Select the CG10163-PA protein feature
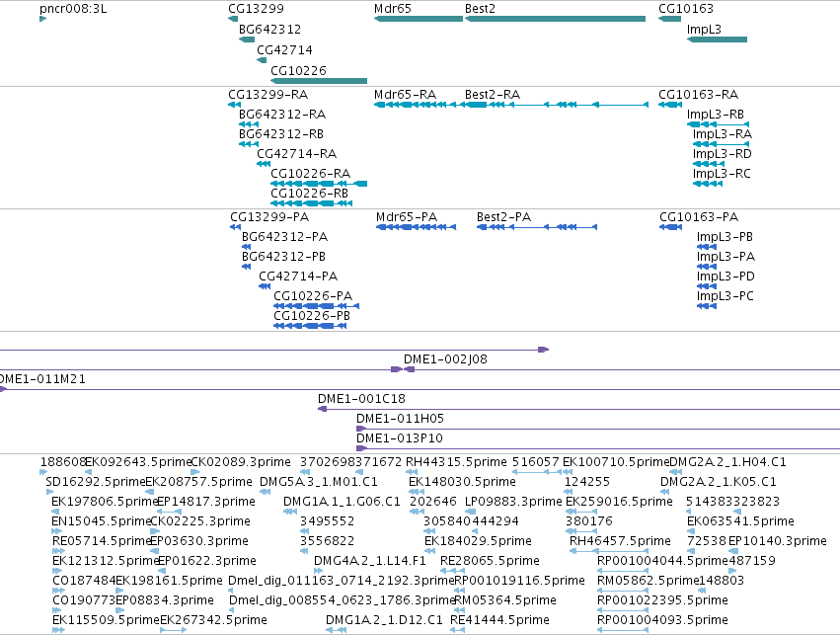The image size is (840, 635). (x=670, y=227)
